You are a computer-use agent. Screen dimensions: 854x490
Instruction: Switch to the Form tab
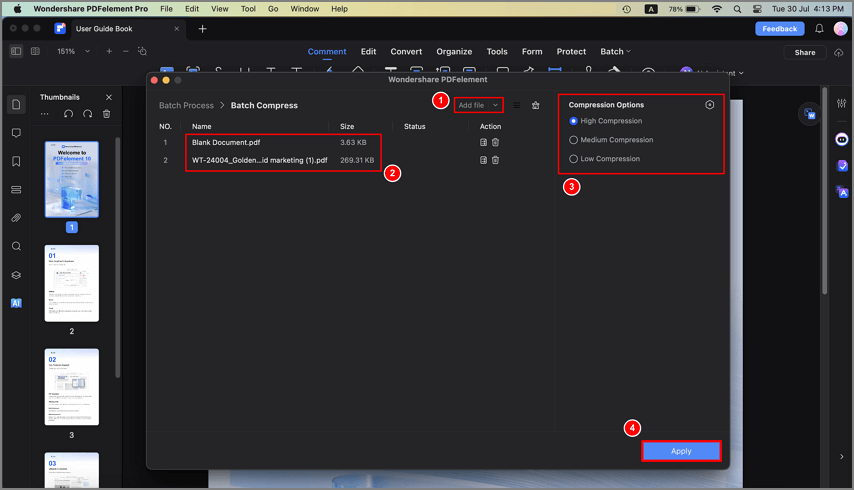pyautogui.click(x=532, y=51)
